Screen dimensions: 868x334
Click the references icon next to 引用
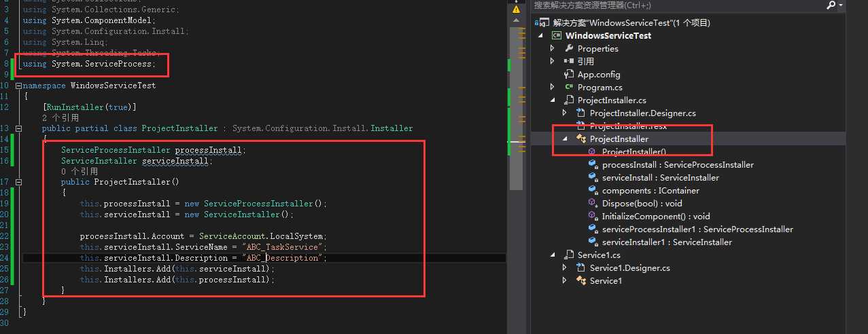pos(569,61)
